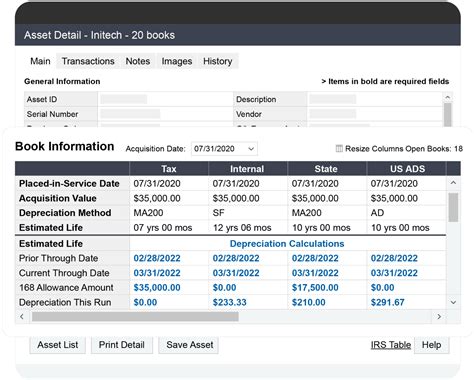The width and height of the screenshot is (474, 380).
Task: Select Internal depreciation method SF
Action: [x=219, y=213]
